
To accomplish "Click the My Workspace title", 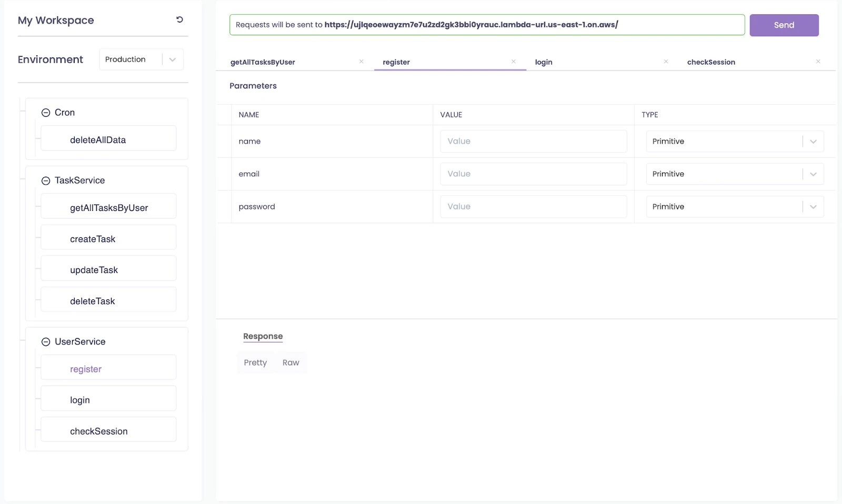I will click(56, 21).
